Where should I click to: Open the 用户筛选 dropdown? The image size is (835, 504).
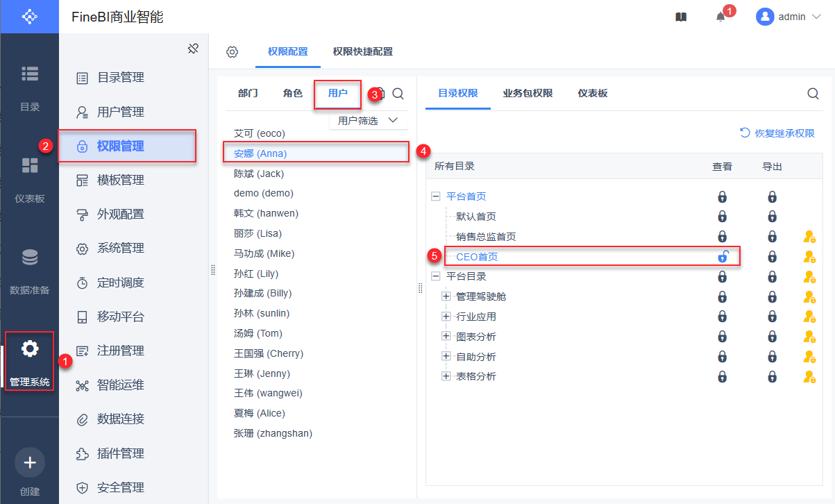point(368,121)
